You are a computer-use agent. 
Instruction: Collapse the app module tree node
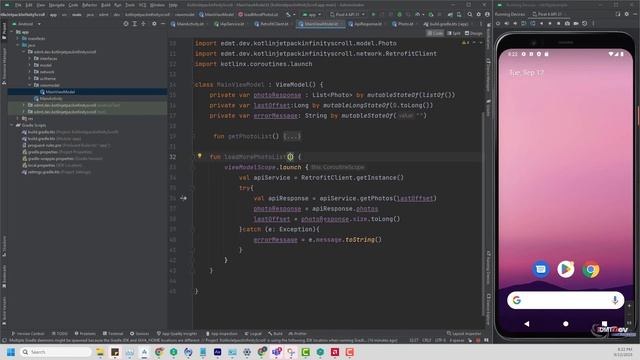click(12, 32)
